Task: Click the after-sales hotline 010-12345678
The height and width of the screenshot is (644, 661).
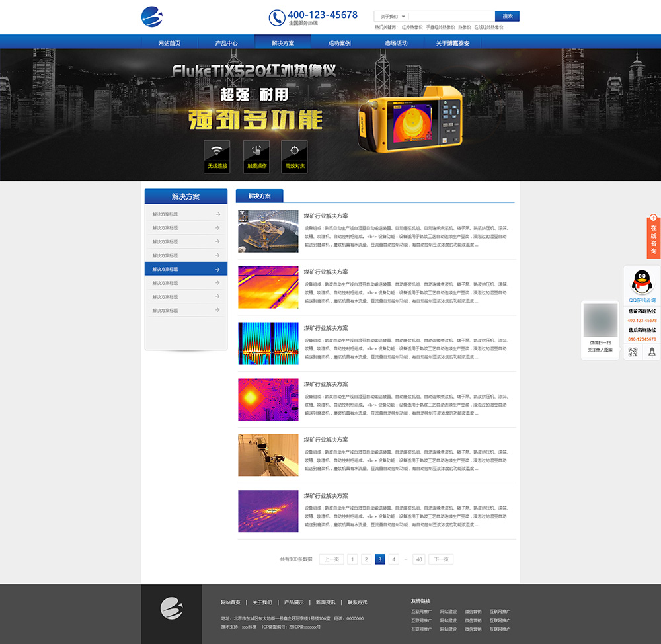Action: point(642,339)
